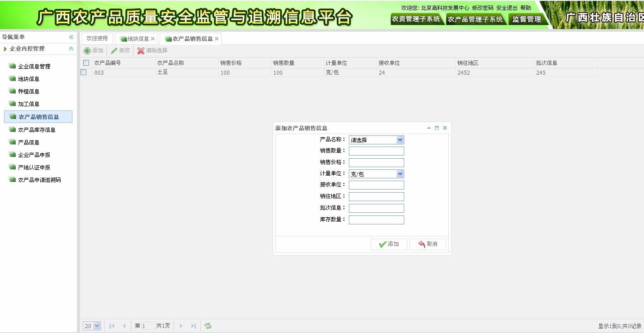644x333 pixels.
Task: Collapse the 企业内控管理 menu section
Action: coord(71,49)
